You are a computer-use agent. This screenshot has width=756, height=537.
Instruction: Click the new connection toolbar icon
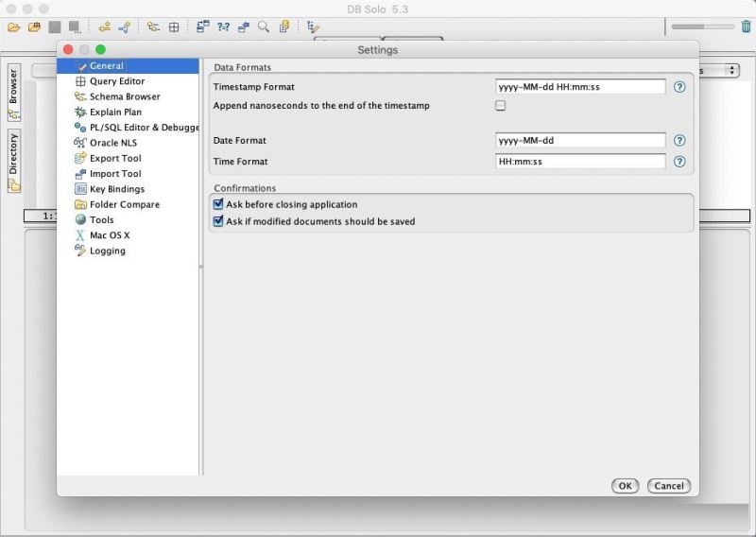(x=105, y=27)
